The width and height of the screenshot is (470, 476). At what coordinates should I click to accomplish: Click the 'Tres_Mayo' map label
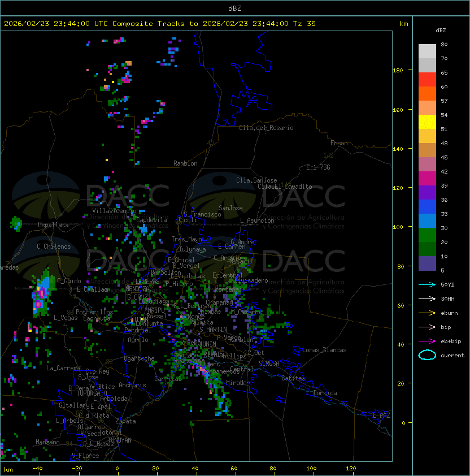point(186,239)
